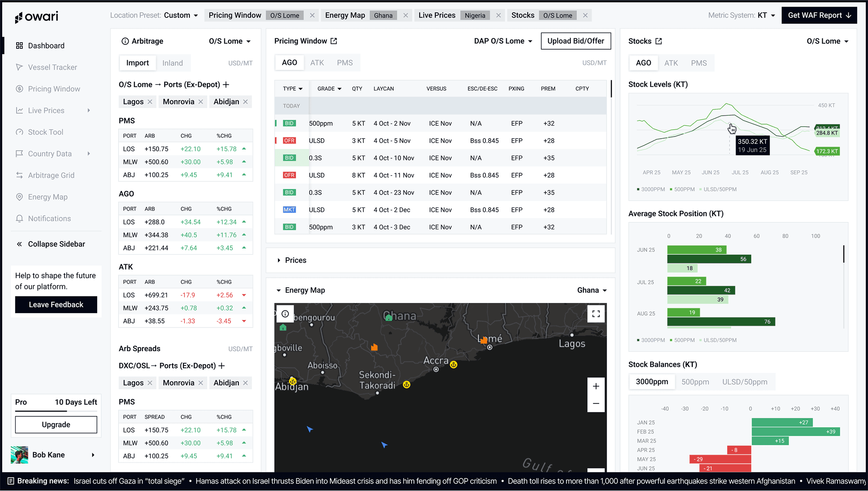Click the Leave Feedback button

(56, 305)
